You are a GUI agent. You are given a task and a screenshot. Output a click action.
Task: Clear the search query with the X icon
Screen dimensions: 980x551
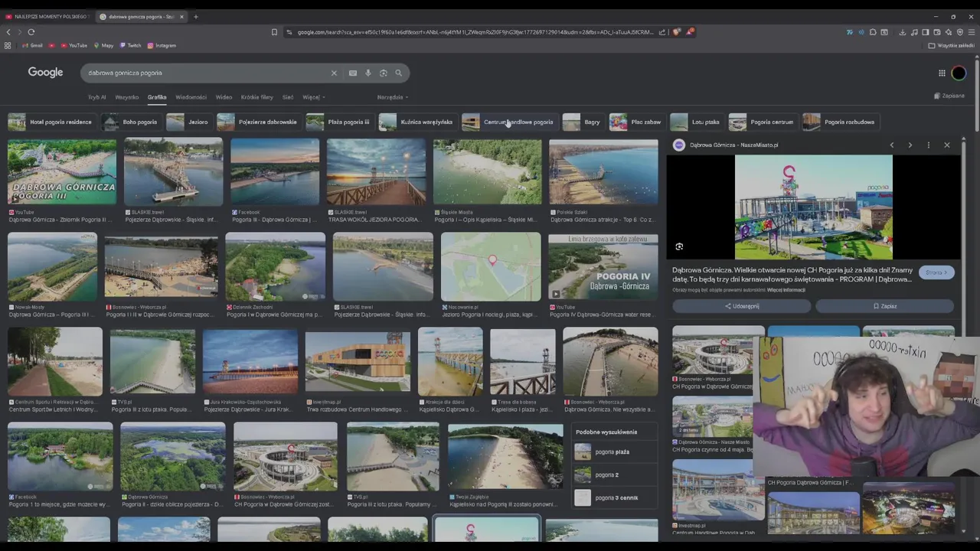(x=334, y=73)
